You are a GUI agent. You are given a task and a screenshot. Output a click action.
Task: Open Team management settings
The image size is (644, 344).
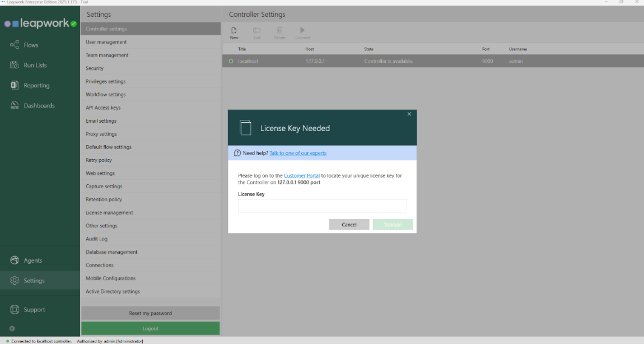[x=150, y=55]
